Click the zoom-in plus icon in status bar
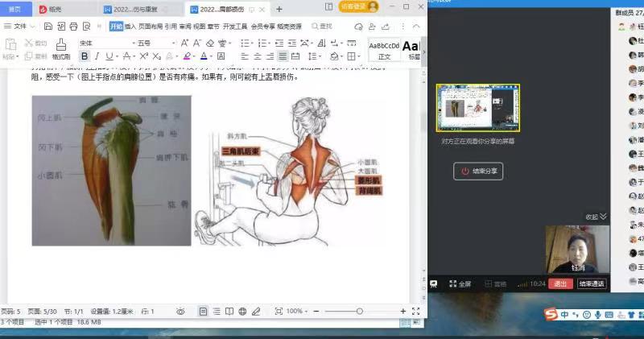644x339 pixels. (403, 311)
